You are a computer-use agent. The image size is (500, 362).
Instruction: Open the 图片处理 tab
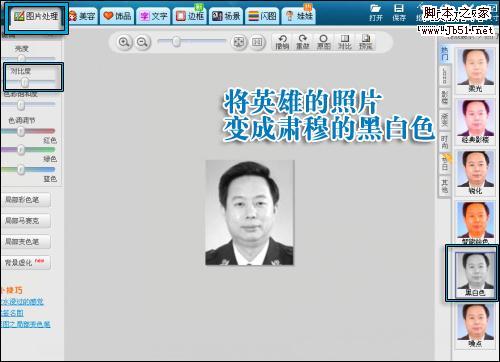[36, 16]
